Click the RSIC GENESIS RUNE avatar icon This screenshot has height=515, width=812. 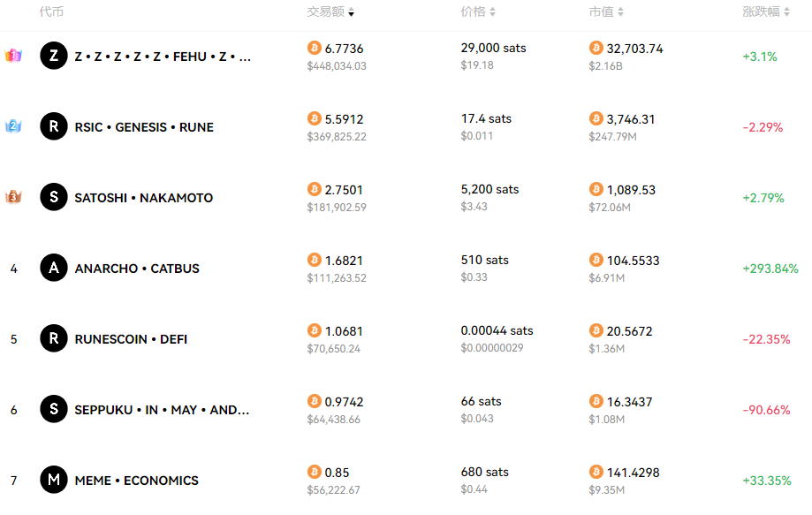[x=54, y=126]
